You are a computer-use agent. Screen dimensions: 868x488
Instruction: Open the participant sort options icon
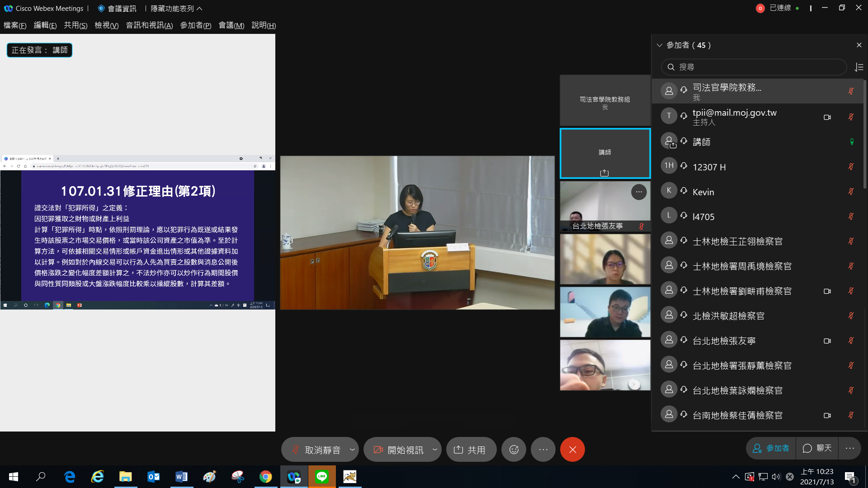click(x=859, y=67)
